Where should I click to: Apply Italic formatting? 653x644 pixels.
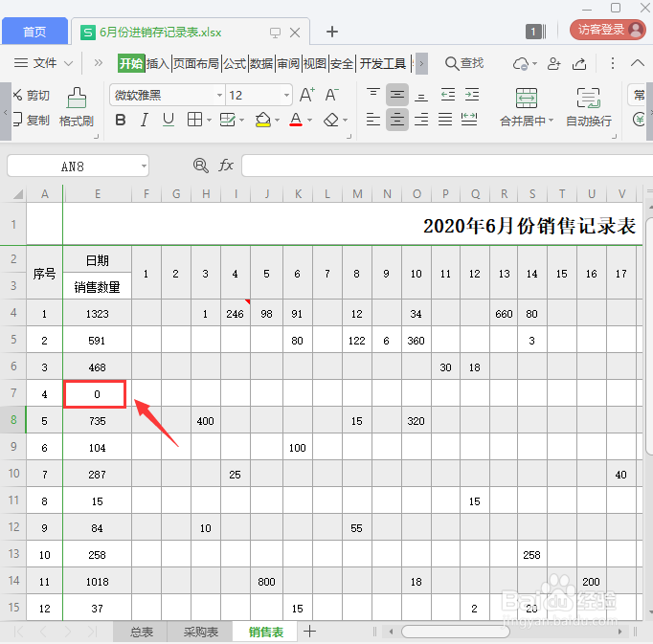[x=144, y=120]
